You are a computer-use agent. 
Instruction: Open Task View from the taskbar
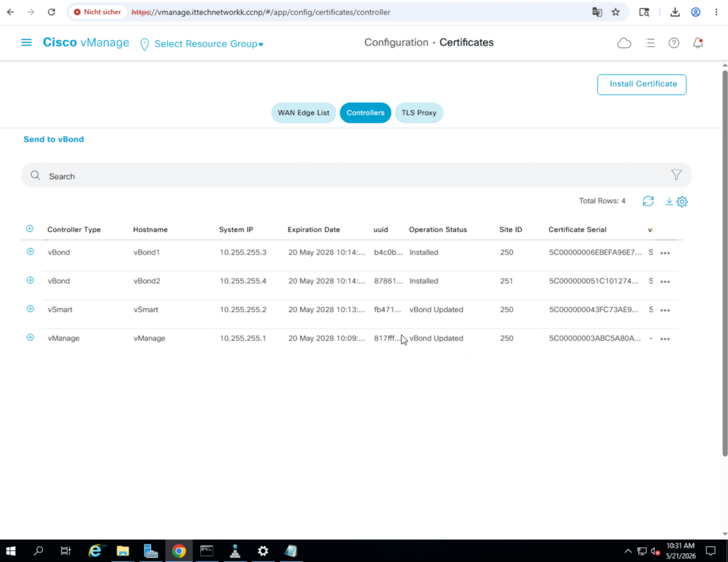tap(66, 551)
